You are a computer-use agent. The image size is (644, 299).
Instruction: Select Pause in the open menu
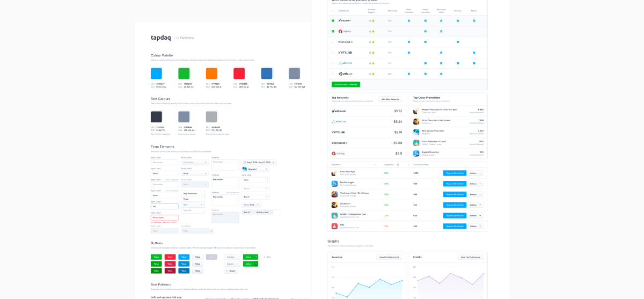click(x=193, y=199)
